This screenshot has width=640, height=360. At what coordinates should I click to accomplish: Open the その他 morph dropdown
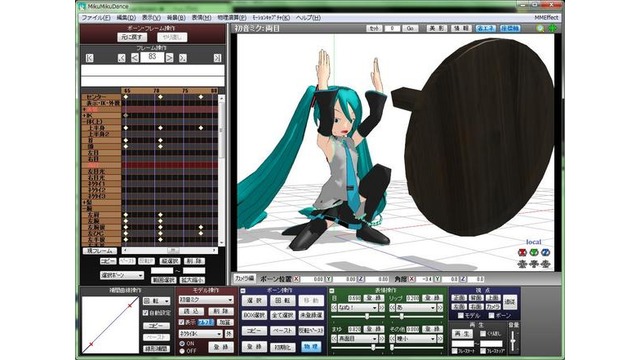pyautogui.click(x=416, y=338)
